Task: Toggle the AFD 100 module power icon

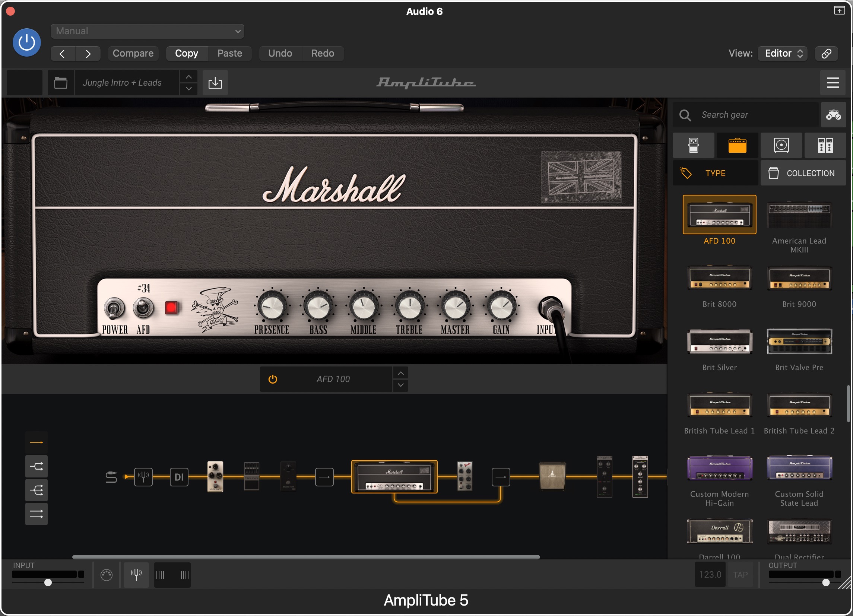Action: coord(273,380)
